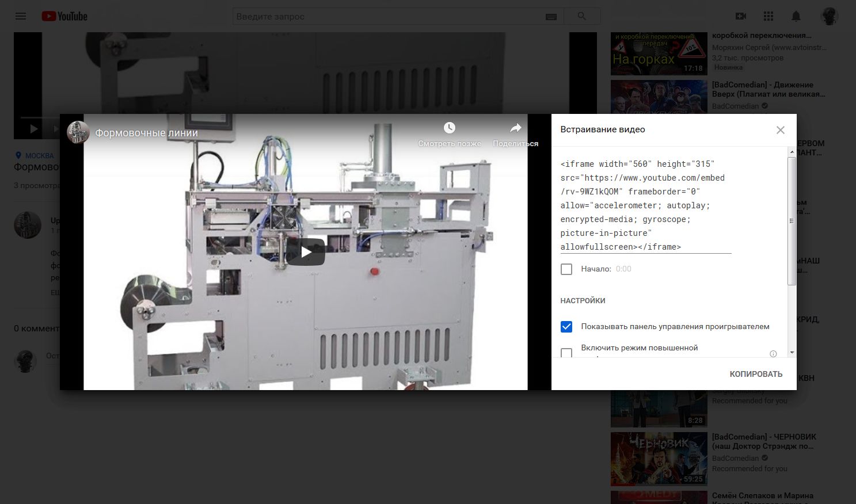Enable the "Начало" start time checkbox
The image size is (856, 504).
point(566,269)
